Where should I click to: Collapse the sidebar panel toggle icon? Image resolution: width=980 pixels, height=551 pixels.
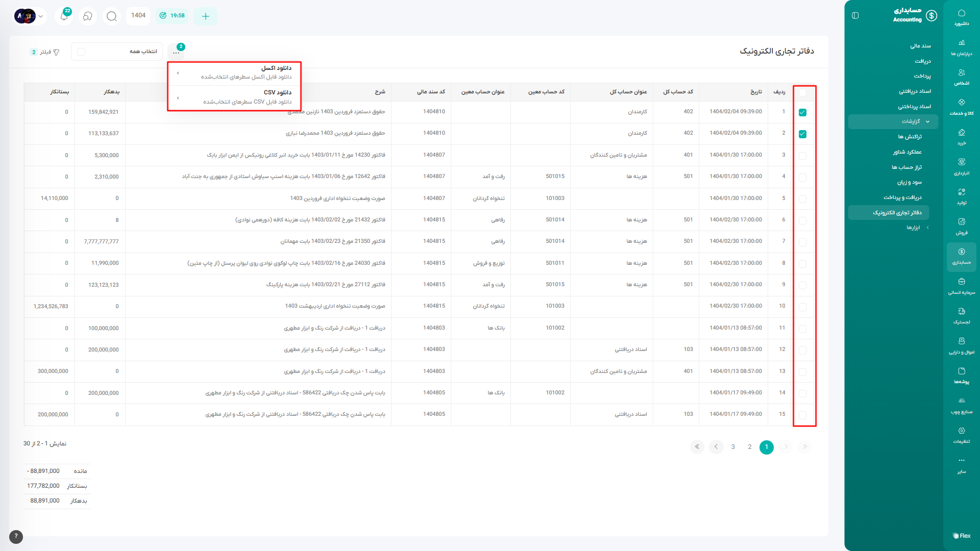click(x=855, y=15)
